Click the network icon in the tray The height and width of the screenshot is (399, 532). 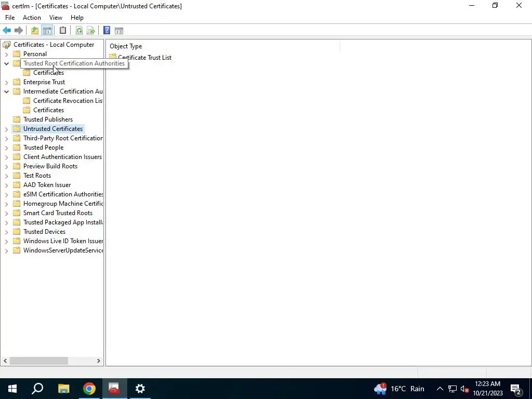[x=453, y=389]
